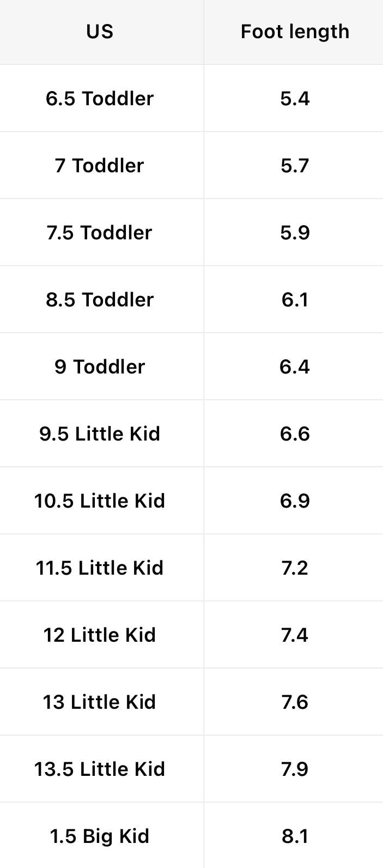Click the 6.9 foot length value

pos(295,501)
